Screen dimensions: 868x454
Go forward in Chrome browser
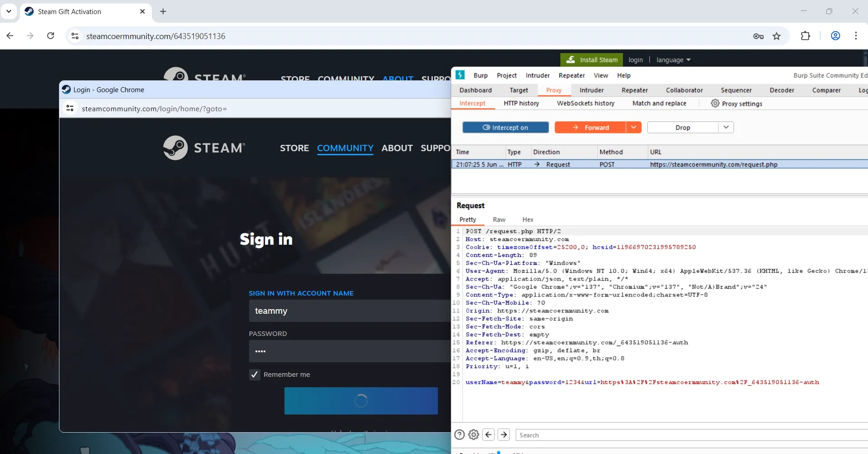30,36
